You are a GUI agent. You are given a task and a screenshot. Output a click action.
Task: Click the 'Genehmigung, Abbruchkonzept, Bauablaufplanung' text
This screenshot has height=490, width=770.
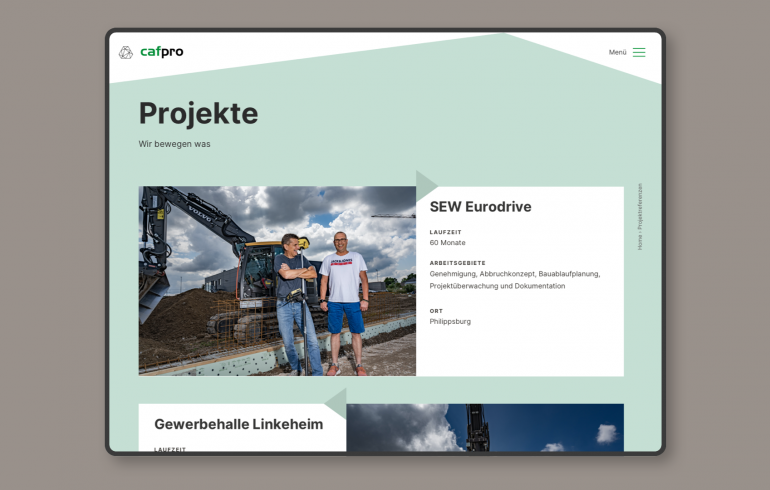pos(515,274)
